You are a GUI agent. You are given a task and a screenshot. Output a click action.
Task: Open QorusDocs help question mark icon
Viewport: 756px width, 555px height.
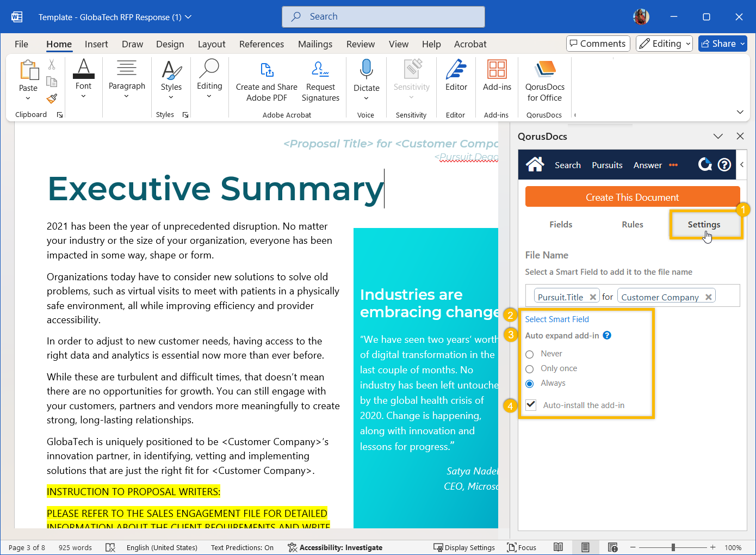[724, 164]
